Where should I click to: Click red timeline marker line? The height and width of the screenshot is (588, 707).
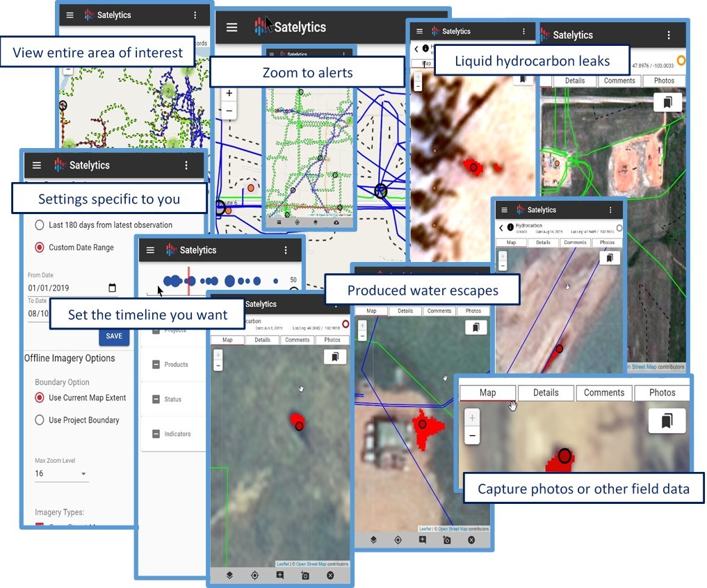click(188, 281)
